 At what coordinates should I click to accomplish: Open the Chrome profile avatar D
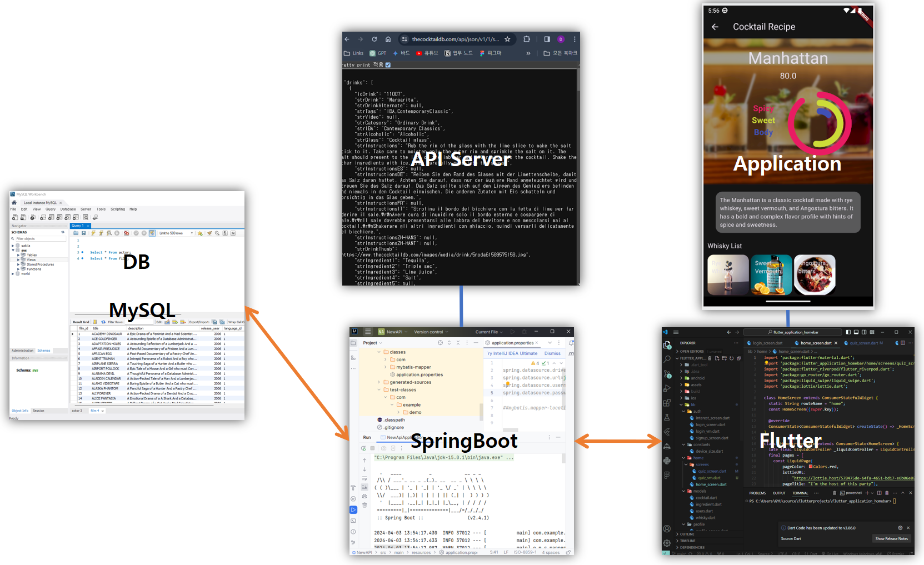(561, 39)
